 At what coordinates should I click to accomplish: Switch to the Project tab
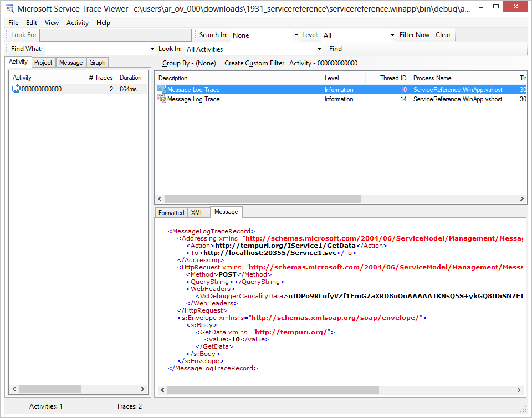click(x=43, y=63)
